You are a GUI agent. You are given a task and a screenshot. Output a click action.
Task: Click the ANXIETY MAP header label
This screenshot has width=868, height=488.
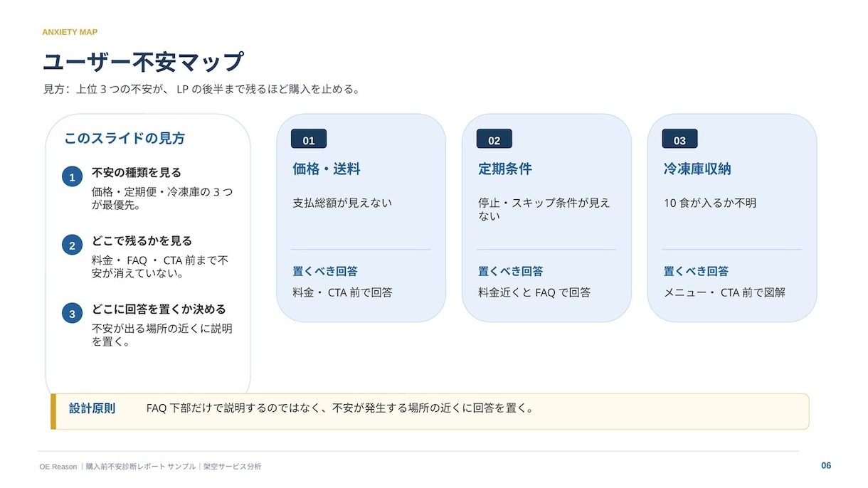coord(70,32)
